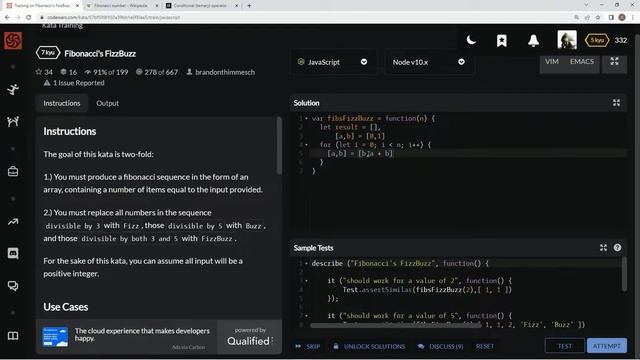Open DISCUSS (9) link
The width and height of the screenshot is (640, 360).
click(441, 346)
